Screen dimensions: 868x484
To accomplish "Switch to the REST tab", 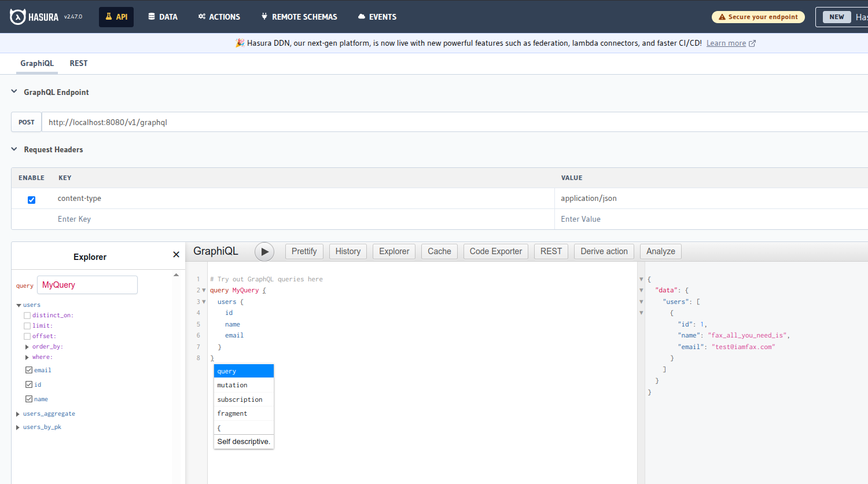I will [79, 63].
